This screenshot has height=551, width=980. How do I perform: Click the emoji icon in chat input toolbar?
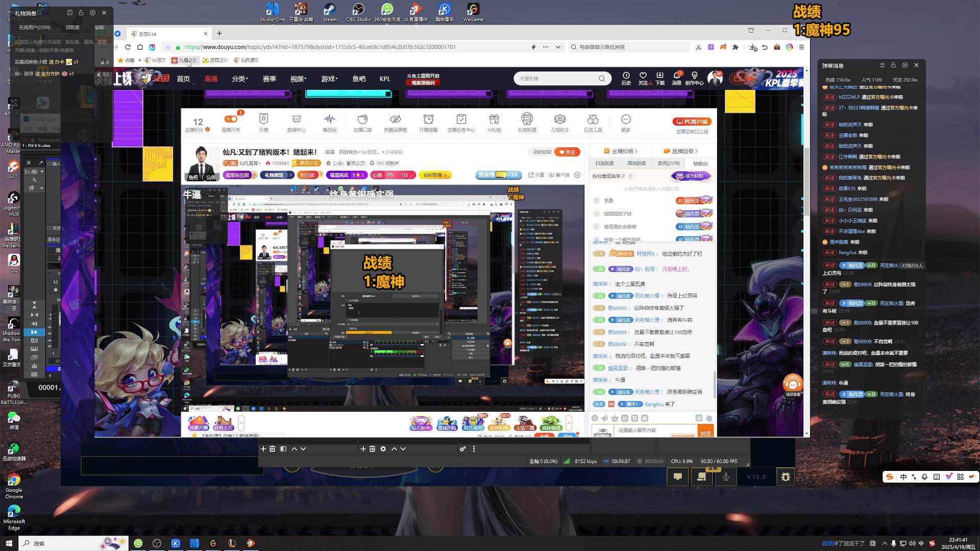point(595,418)
